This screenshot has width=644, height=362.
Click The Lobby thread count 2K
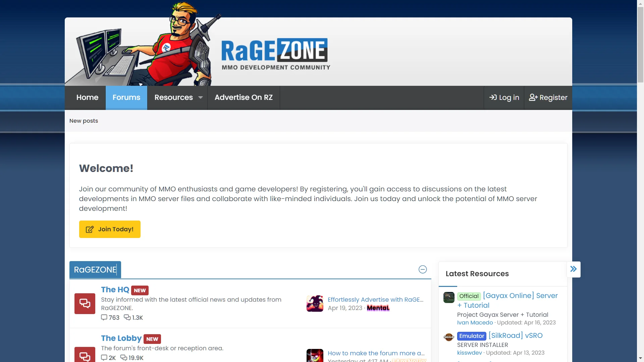click(x=108, y=358)
